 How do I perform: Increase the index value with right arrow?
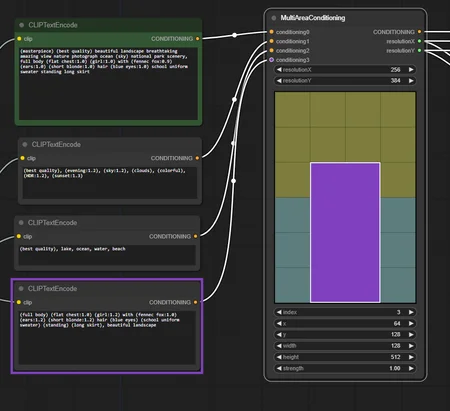tap(411, 312)
